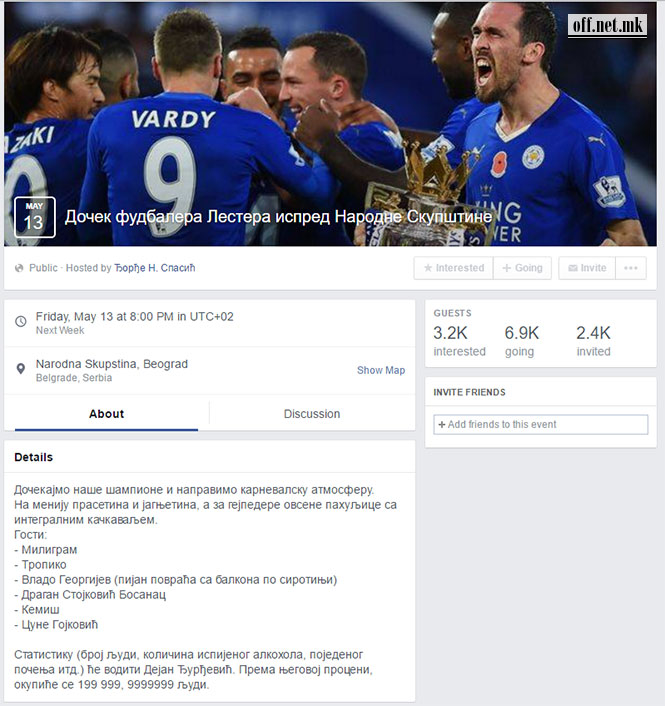
Task: Click the globe Public privacy icon
Action: point(19,268)
